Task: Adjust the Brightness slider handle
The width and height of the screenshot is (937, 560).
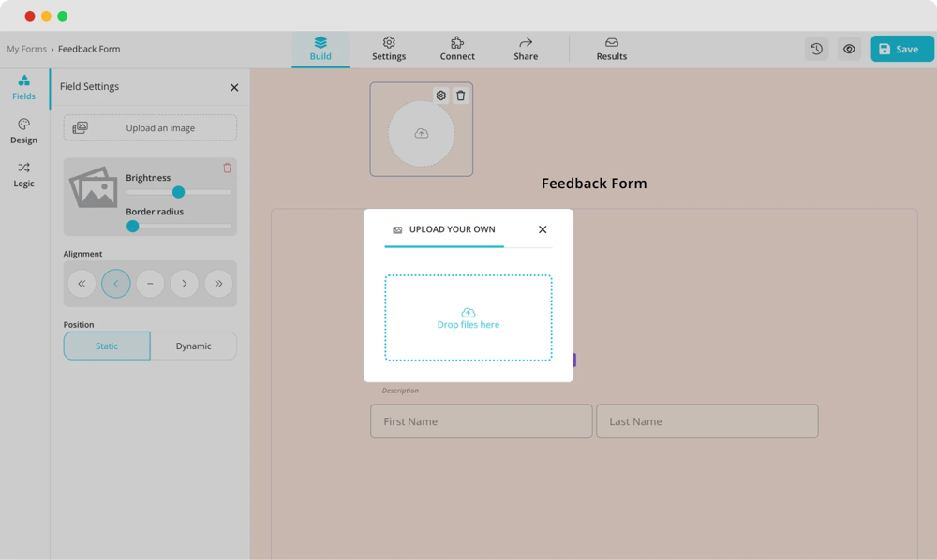Action: (178, 192)
